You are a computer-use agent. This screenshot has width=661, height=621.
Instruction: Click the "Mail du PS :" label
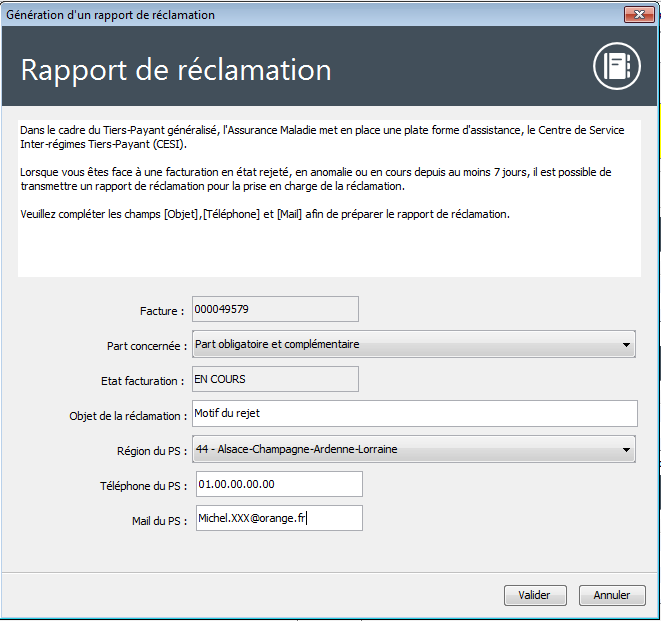click(158, 520)
